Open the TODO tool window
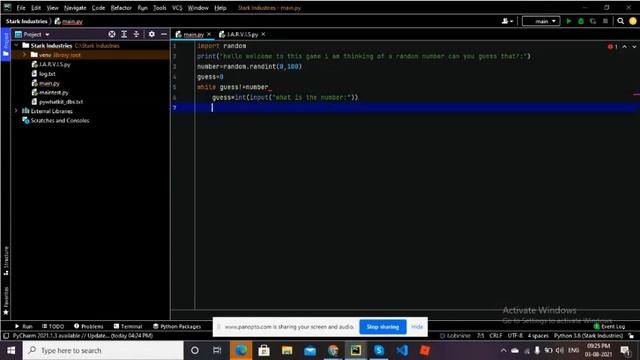Image resolution: width=640 pixels, height=360 pixels. click(53, 326)
